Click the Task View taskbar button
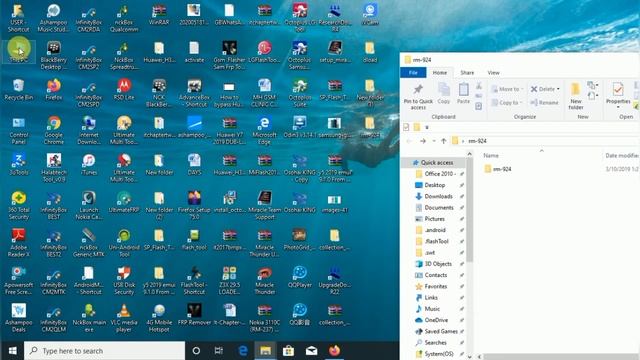 [219, 350]
